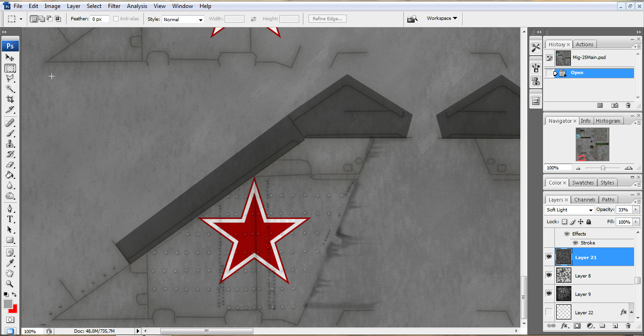This screenshot has width=644, height=336.
Task: Select the Sponge tool
Action: [10, 196]
